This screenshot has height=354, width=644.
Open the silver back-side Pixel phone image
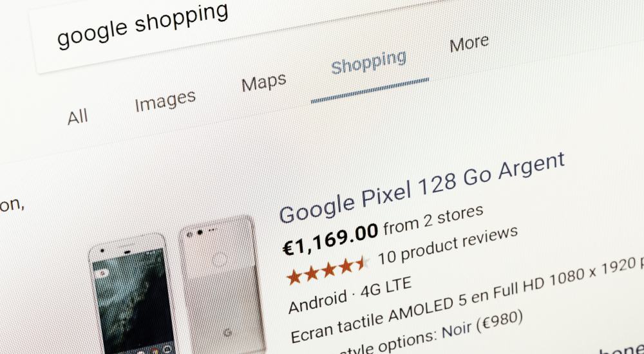click(x=222, y=284)
